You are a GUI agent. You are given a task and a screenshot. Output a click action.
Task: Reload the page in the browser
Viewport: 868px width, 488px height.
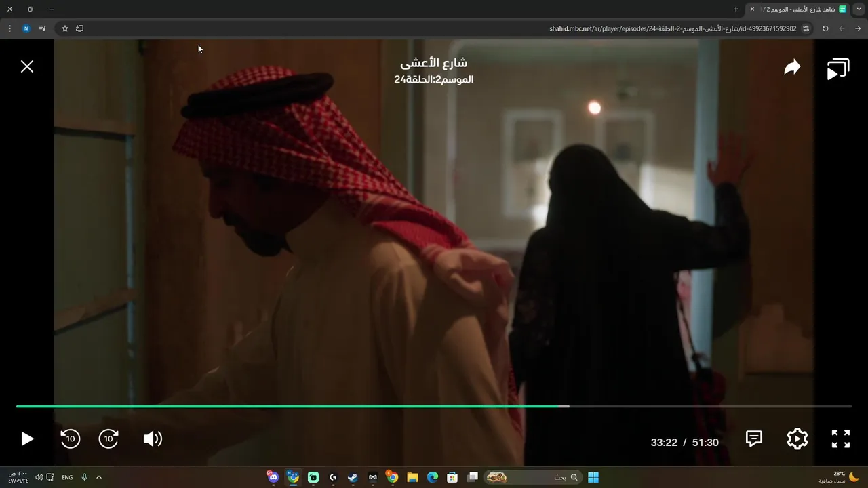click(x=825, y=28)
